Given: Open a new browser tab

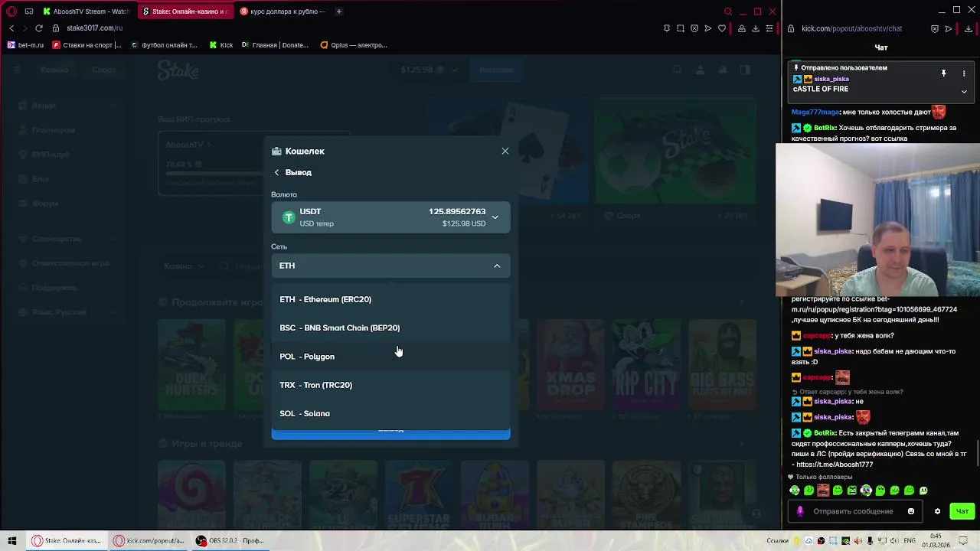Looking at the screenshot, I should (x=339, y=11).
